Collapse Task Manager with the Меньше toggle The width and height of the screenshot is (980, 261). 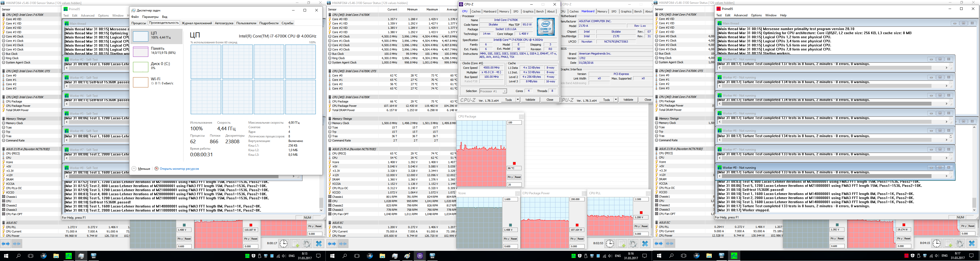(x=141, y=169)
